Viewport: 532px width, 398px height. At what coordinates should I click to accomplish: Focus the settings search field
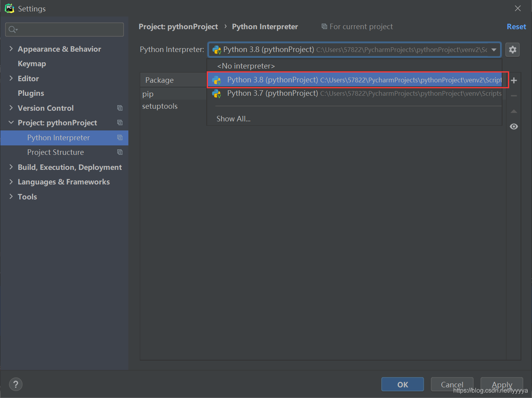click(65, 30)
